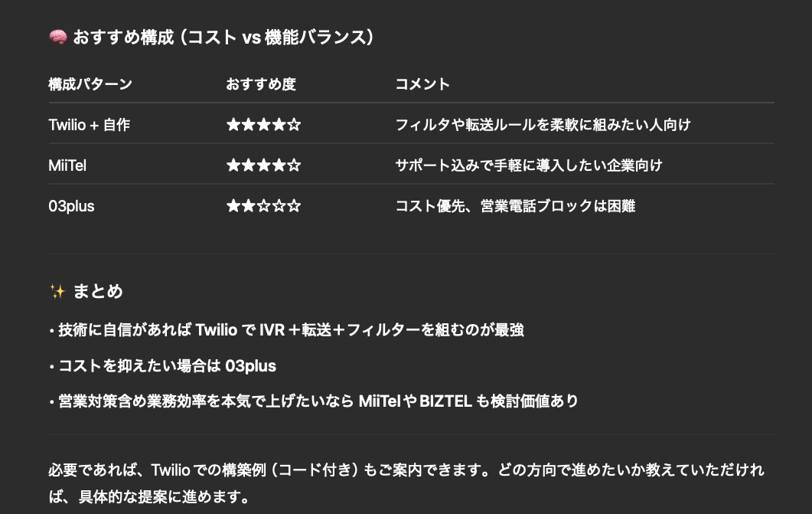Screen dimensions: 812x514
Task: Click the comment about フィルタや転送ルール
Action: coord(543,124)
